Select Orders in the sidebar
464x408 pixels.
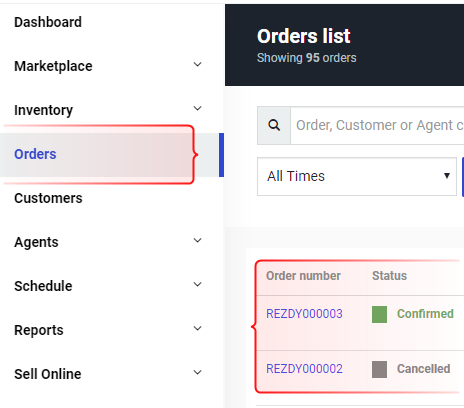[x=35, y=154]
